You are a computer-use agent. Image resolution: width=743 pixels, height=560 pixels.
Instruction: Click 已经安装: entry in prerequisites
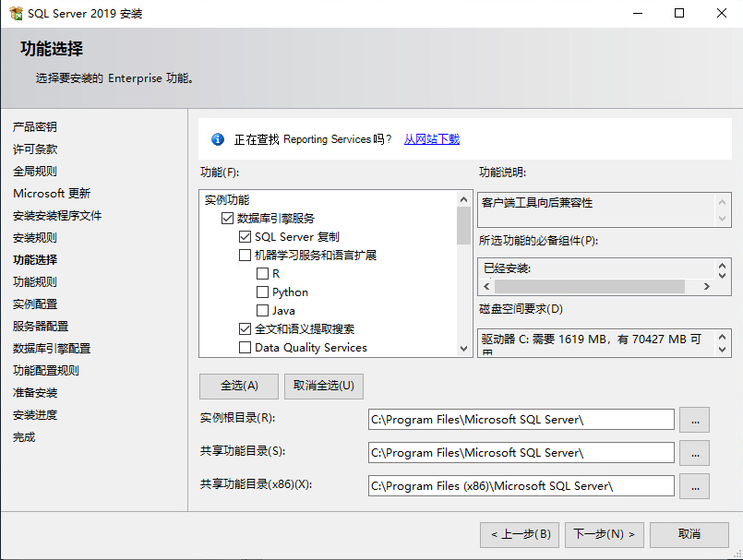pos(507,268)
